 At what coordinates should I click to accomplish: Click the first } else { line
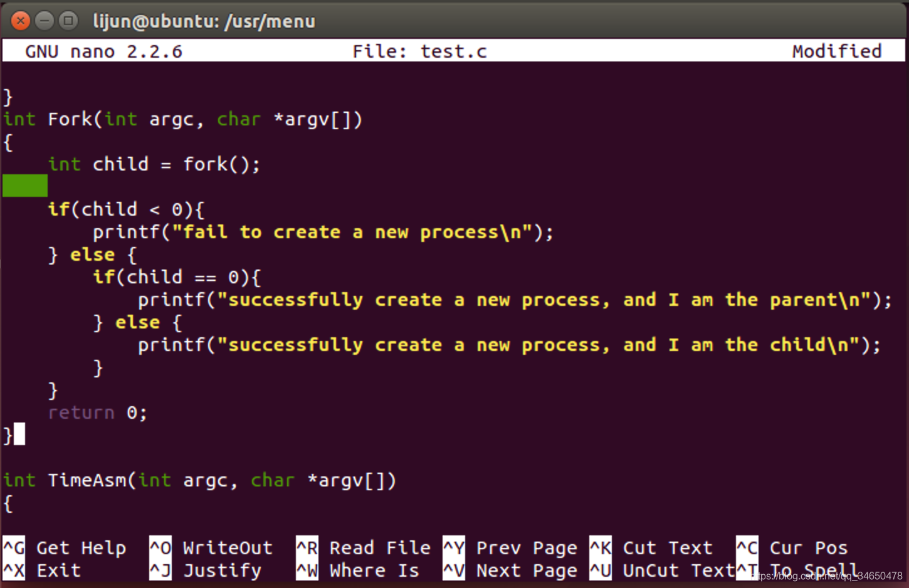coord(92,255)
